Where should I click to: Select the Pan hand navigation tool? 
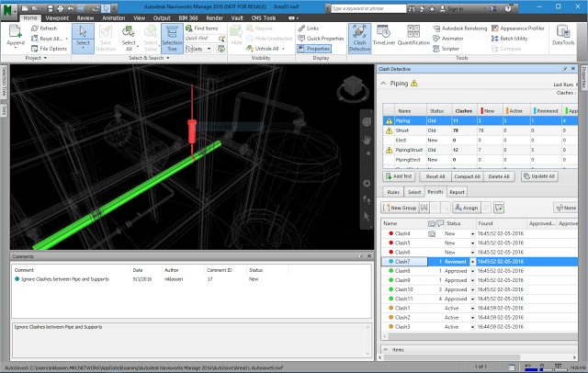[367, 140]
